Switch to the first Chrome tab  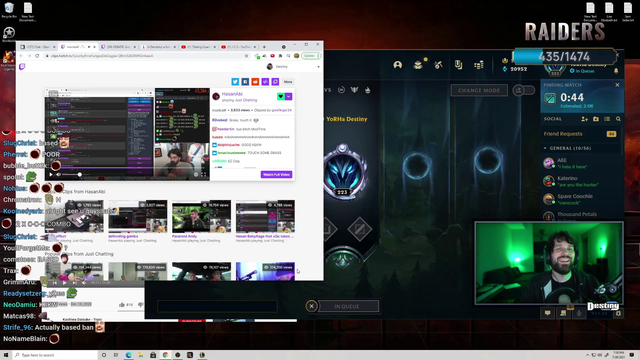tap(38, 47)
